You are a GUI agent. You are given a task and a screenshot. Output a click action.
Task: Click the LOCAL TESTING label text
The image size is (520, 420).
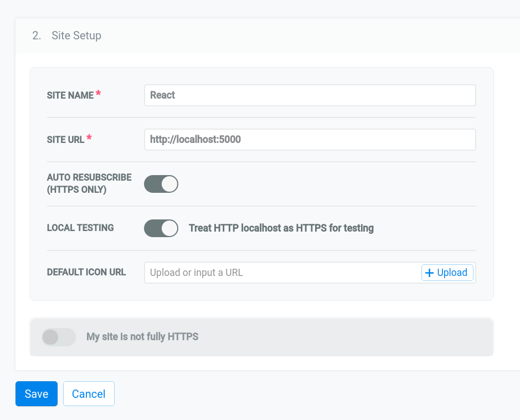pyautogui.click(x=80, y=228)
